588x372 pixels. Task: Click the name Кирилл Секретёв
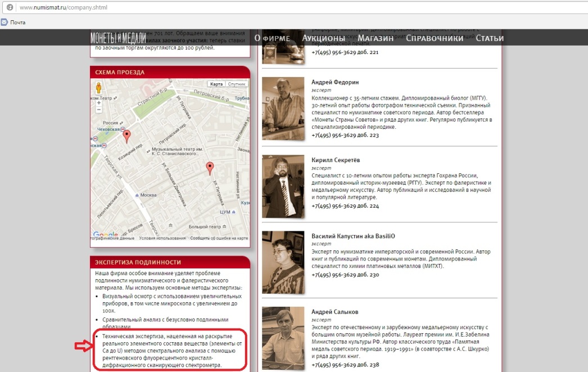(x=336, y=160)
